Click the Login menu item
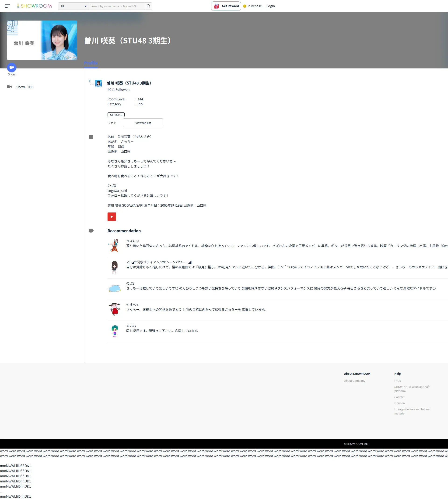Viewport: 448px width, 499px height. [270, 6]
